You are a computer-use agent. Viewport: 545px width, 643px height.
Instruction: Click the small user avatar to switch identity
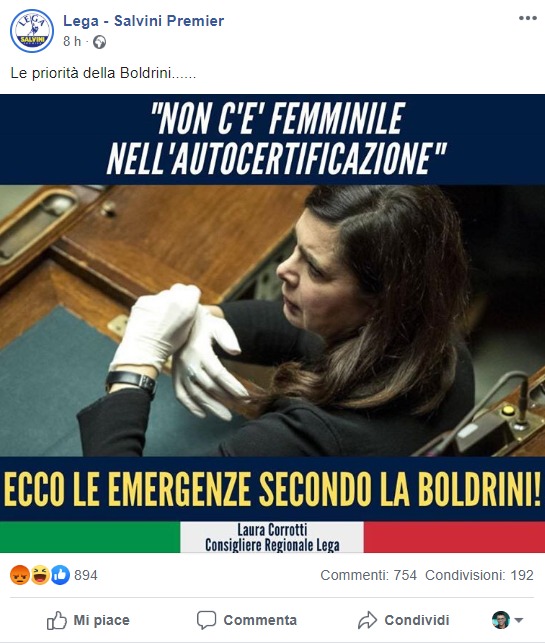pyautogui.click(x=501, y=620)
